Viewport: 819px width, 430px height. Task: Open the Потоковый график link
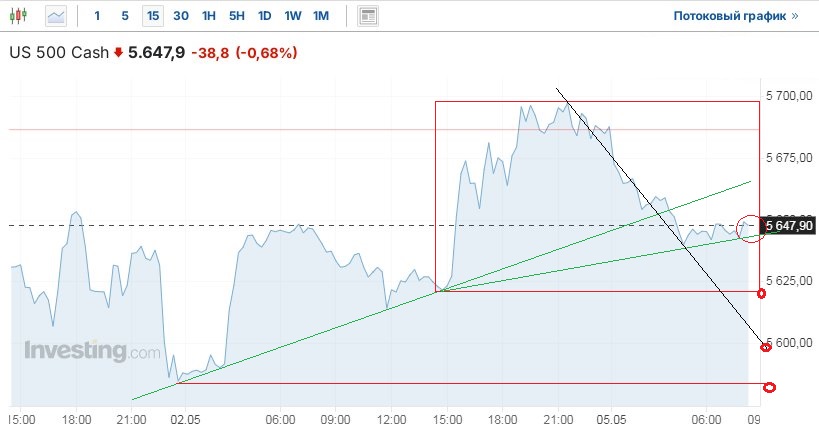(729, 16)
